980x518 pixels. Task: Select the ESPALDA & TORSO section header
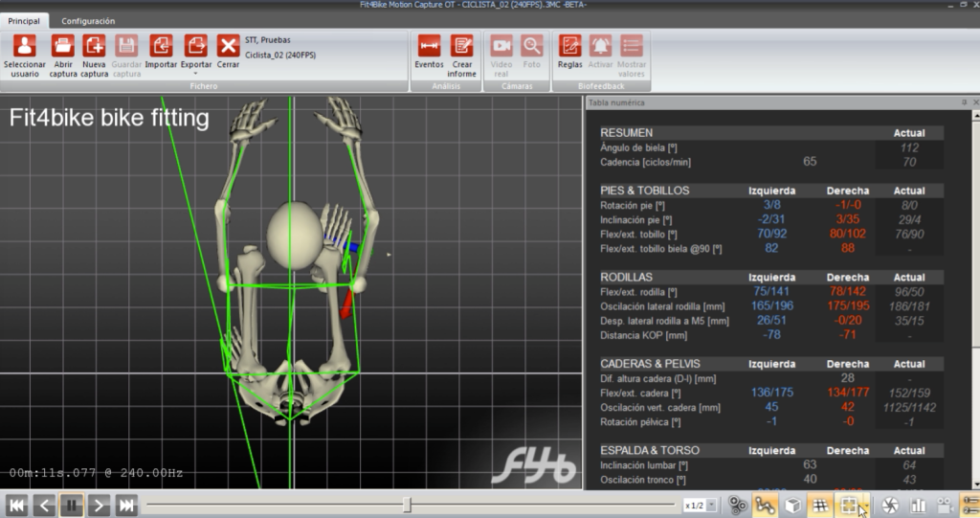[x=650, y=450]
